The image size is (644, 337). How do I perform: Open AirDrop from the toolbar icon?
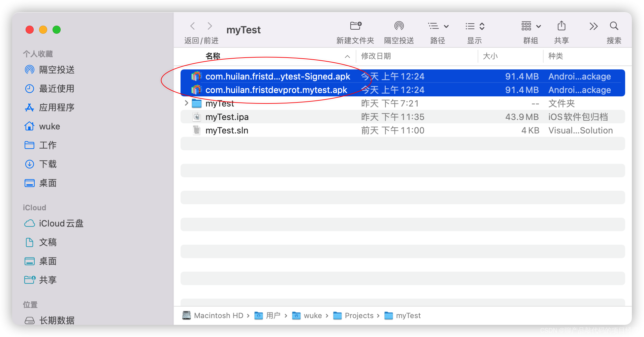tap(399, 26)
